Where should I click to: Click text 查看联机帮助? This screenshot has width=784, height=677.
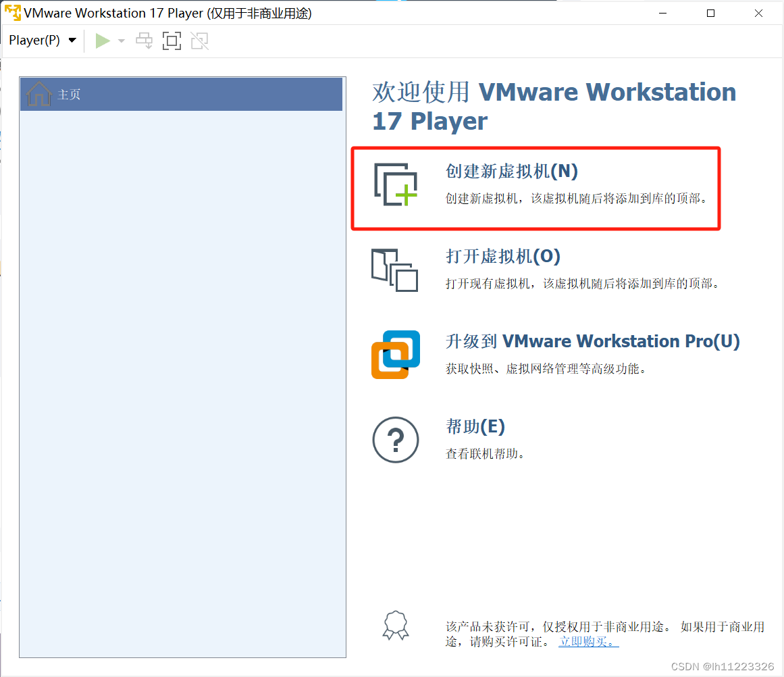[484, 454]
